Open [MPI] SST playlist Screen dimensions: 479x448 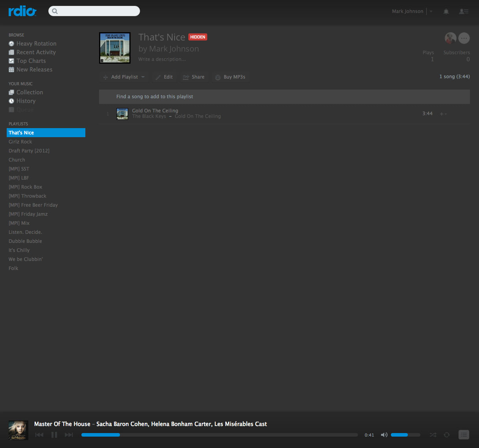(19, 169)
